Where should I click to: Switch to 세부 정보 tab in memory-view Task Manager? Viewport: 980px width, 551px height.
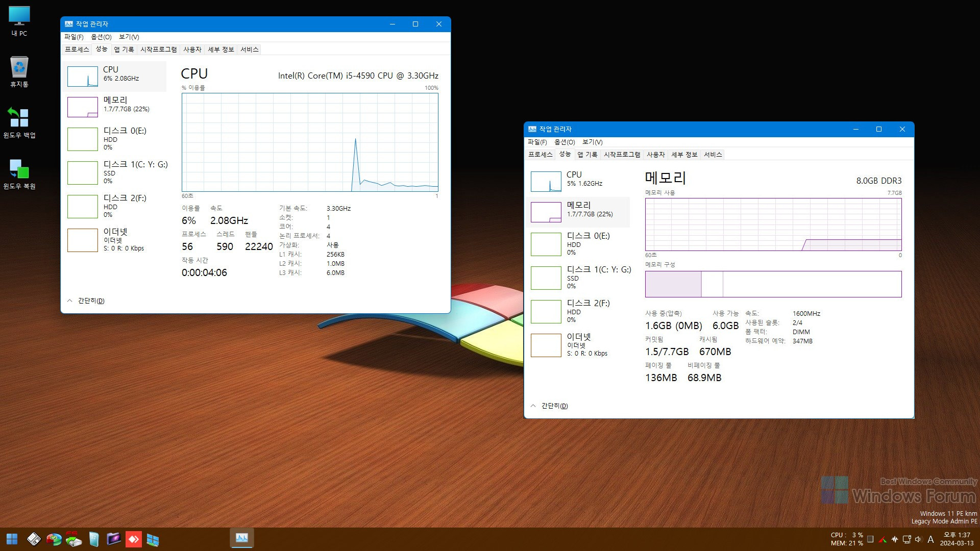point(684,155)
